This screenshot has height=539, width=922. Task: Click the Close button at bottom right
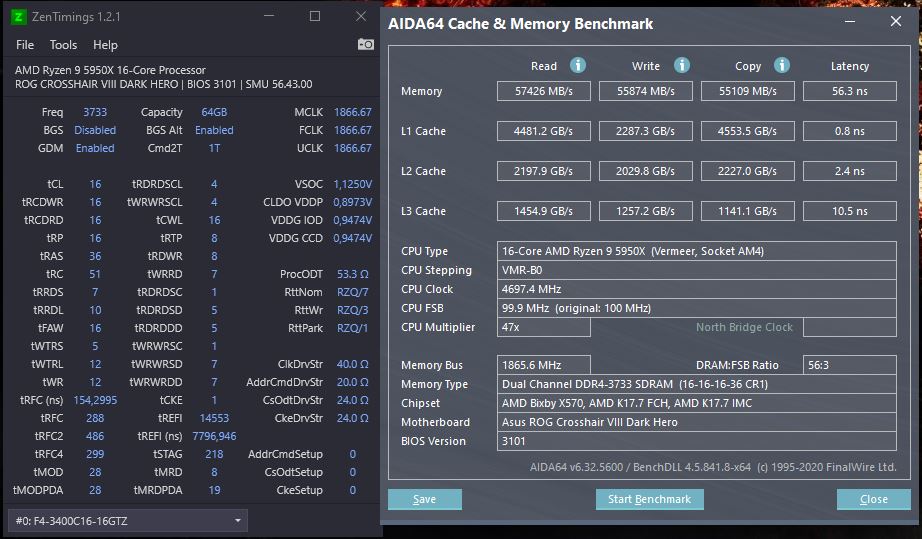(873, 499)
